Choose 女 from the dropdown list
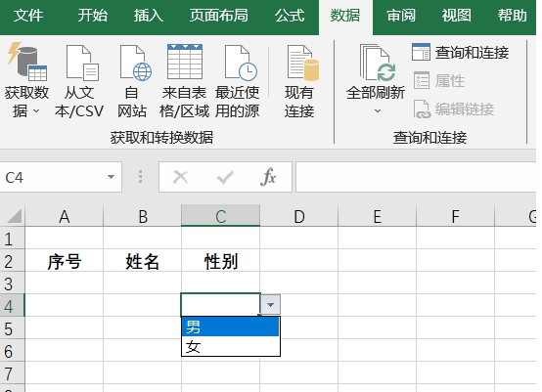Screen dimensions: 542x392 click(230, 346)
